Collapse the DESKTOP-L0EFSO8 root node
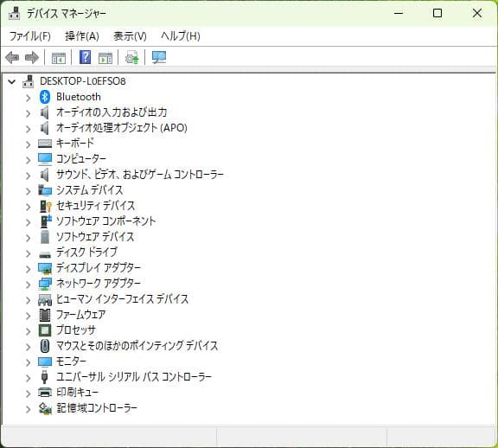The width and height of the screenshot is (498, 448). click(x=12, y=81)
